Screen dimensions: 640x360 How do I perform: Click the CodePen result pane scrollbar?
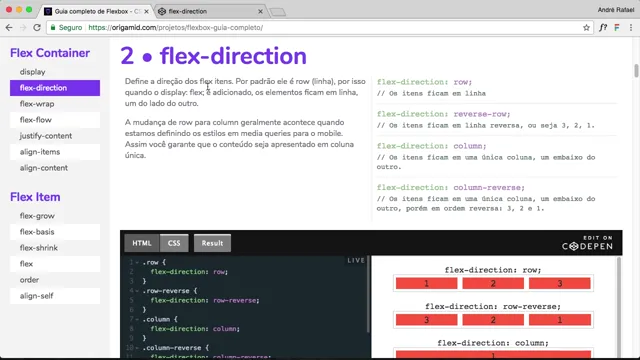[619, 306]
